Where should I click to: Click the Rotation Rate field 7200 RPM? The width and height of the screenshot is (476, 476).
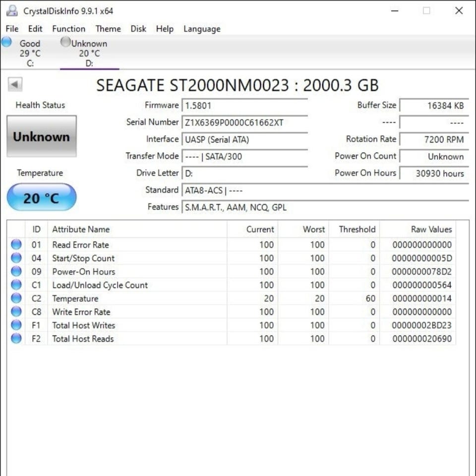pyautogui.click(x=434, y=140)
